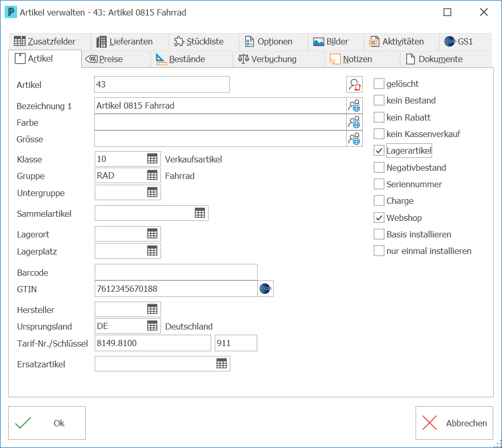The image size is (502, 448).
Task: Show the Verbuchung tab
Action: coord(279,59)
